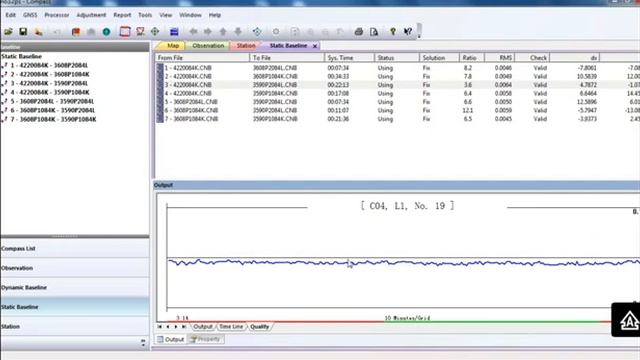Sort by the From File column header
The height and width of the screenshot is (360, 640).
pyautogui.click(x=202, y=58)
